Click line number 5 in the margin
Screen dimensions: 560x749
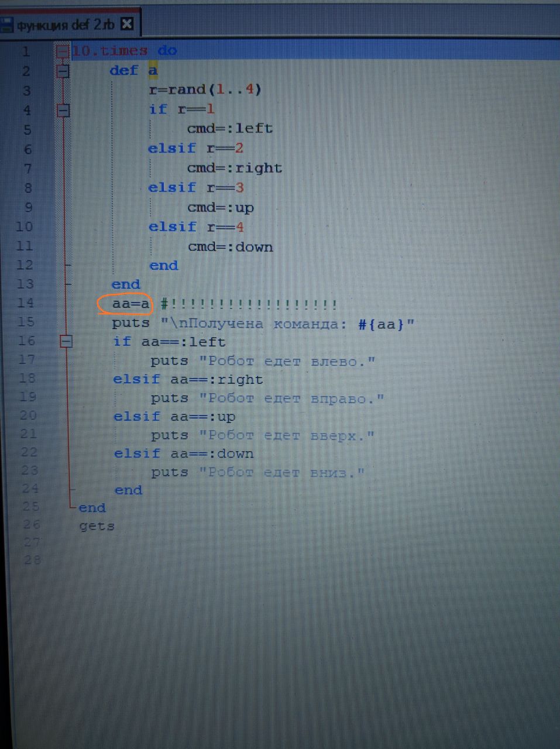[x=27, y=130]
